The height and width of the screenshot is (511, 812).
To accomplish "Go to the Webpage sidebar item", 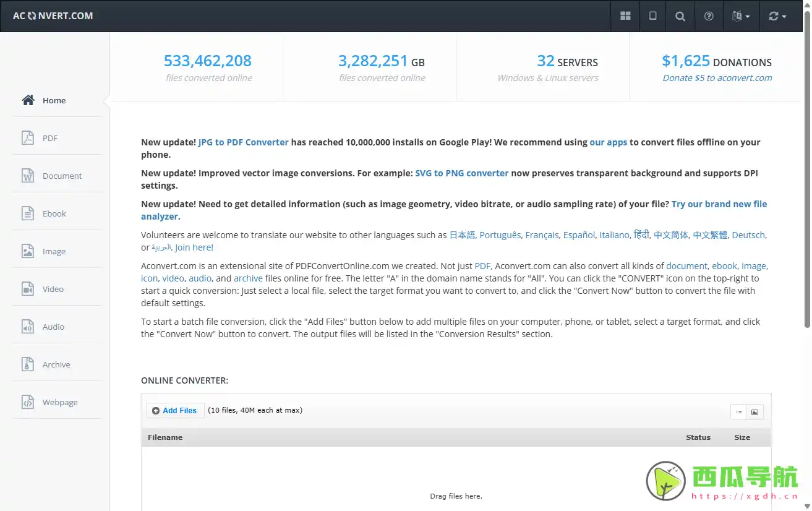I will [60, 402].
